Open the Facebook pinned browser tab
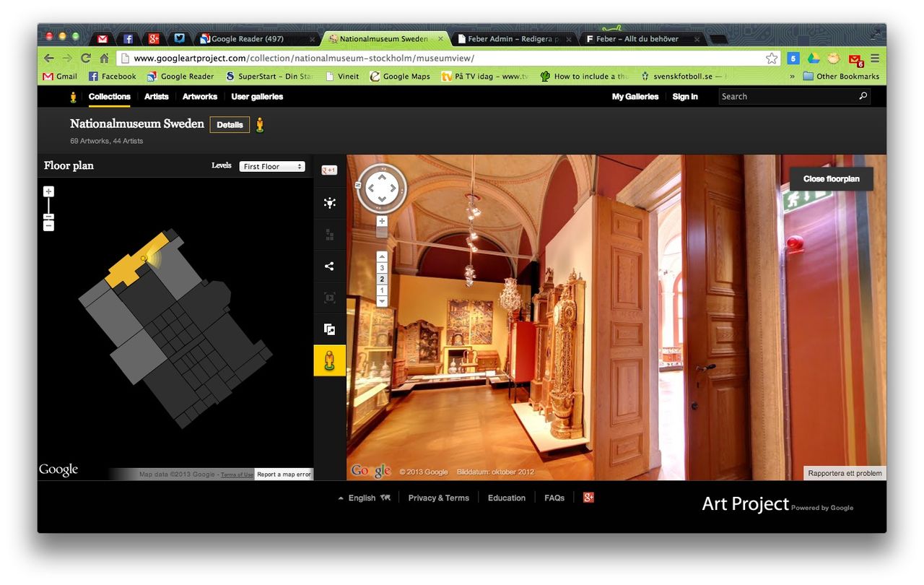The image size is (924, 585). (x=128, y=39)
